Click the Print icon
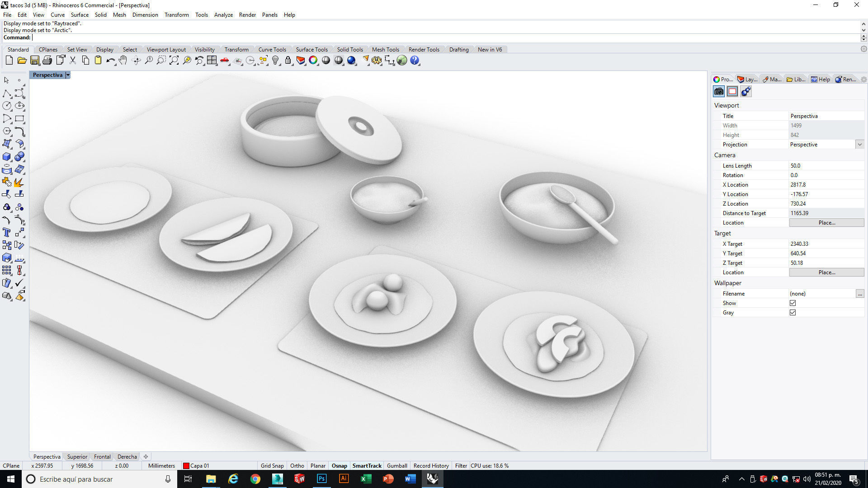 47,61
